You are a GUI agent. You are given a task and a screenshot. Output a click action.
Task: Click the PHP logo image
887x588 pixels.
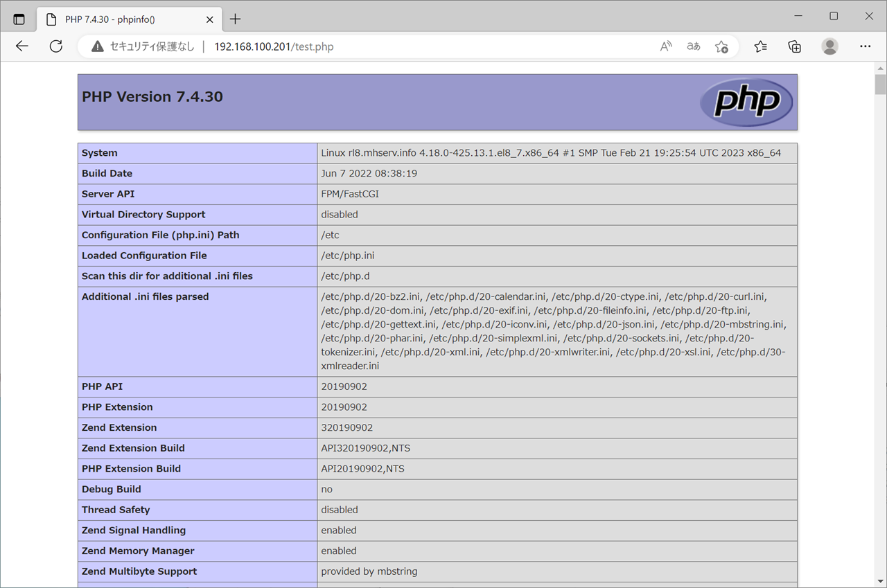(746, 102)
